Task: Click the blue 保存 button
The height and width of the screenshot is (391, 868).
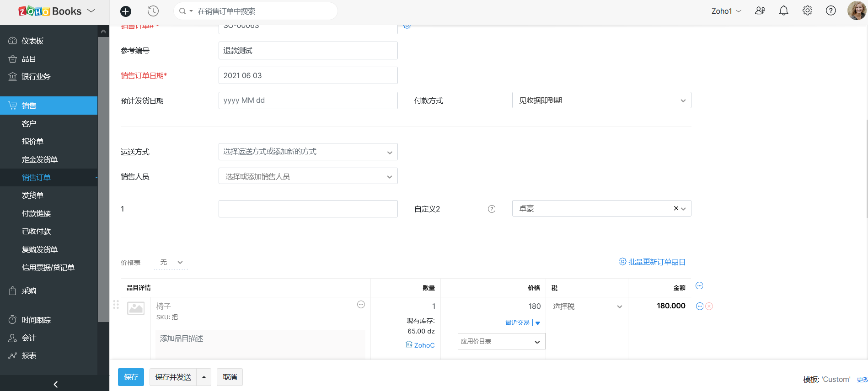Action: pos(131,377)
